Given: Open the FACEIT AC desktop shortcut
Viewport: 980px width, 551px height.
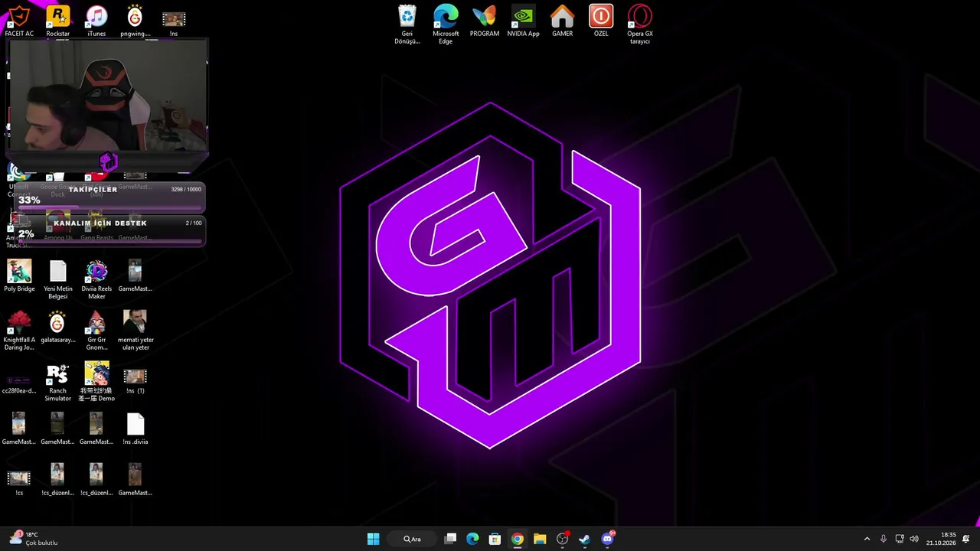Looking at the screenshot, I should coord(19,21).
